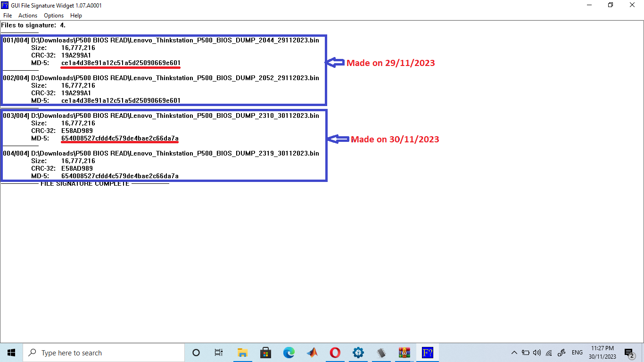Change the ENG input language

(x=577, y=353)
